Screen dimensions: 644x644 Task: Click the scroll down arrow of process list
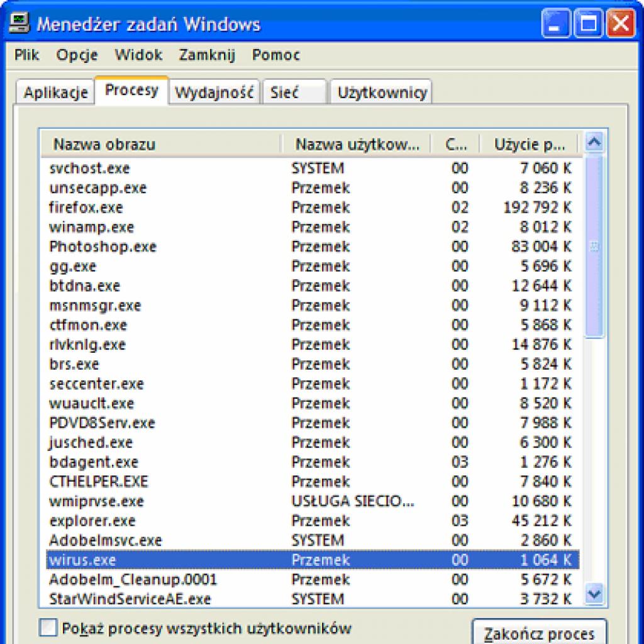[594, 594]
